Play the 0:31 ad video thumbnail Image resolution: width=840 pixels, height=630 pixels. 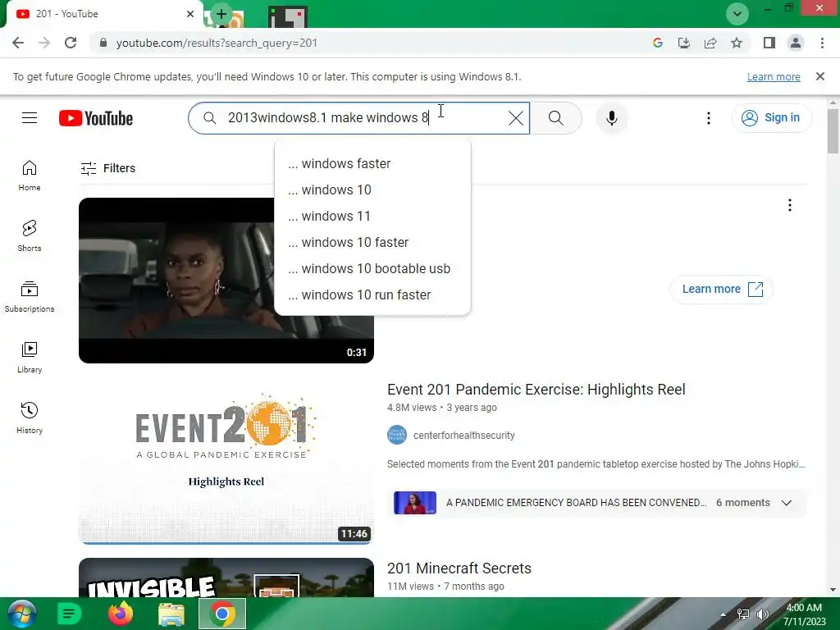(x=226, y=281)
